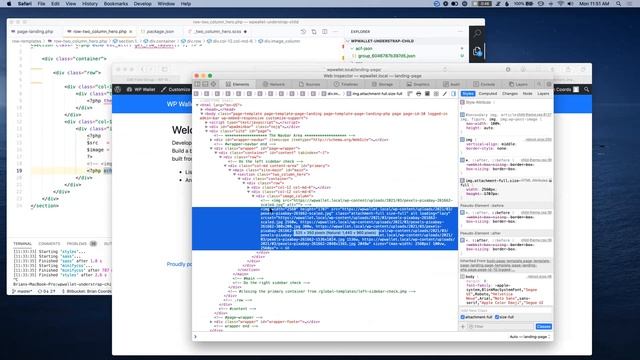Focus the styles Filter field
Screen dimensions: 640x360
tap(502, 327)
